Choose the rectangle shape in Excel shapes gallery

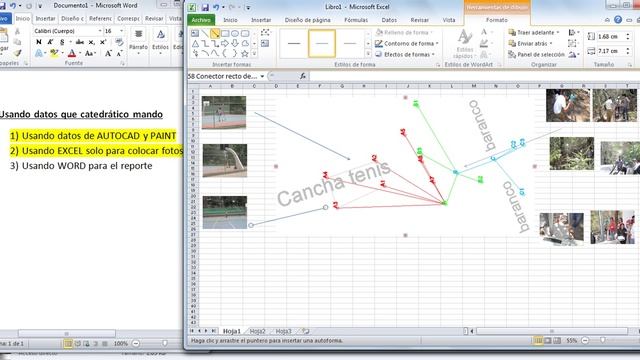pos(225,33)
